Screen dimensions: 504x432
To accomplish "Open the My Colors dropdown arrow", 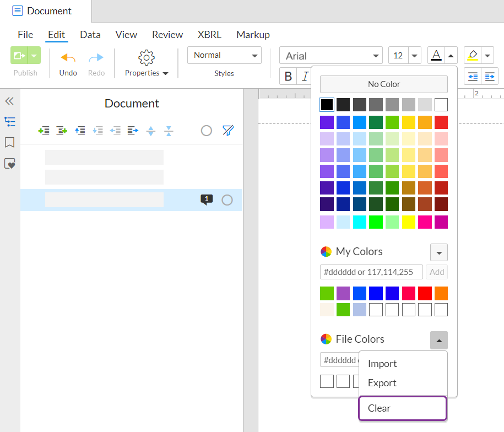I will [439, 252].
